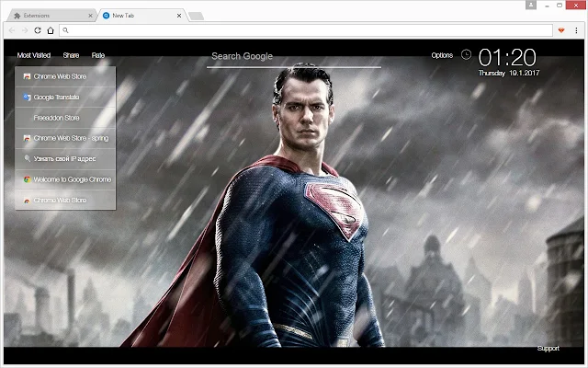Open the Freeaddon Store shortcut
This screenshot has width=588, height=368.
(x=65, y=118)
